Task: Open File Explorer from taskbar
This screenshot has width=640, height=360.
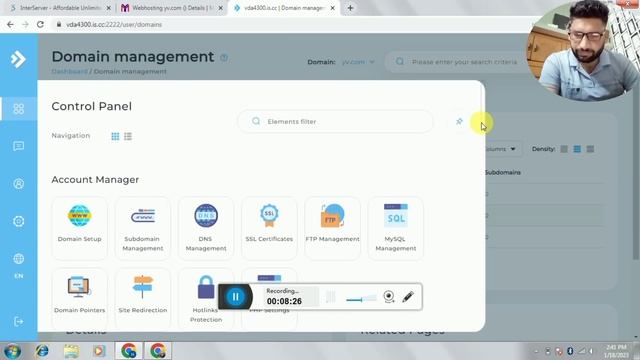Action: pyautogui.click(x=71, y=351)
